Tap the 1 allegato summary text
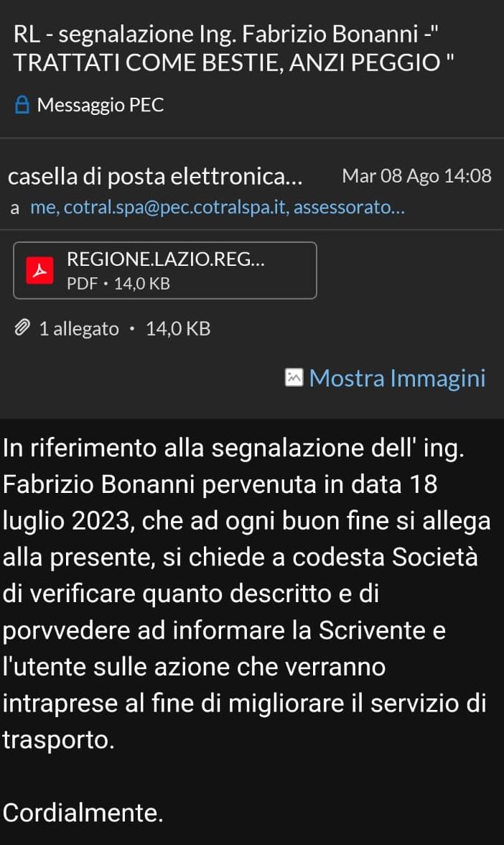This screenshot has width=504, height=845. point(79,329)
